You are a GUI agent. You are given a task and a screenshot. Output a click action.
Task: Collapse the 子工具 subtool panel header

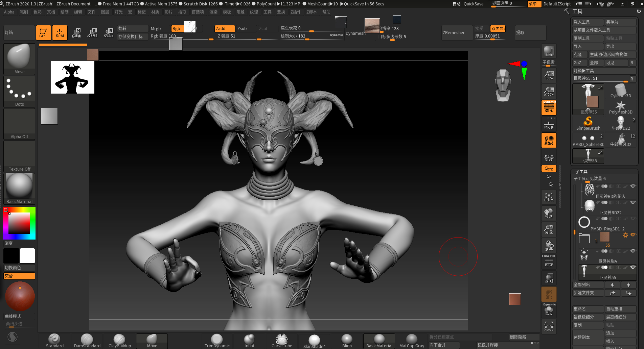581,172
